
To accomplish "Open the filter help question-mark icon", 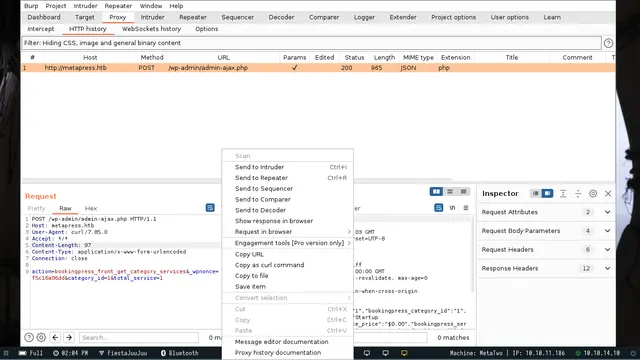I will (x=608, y=43).
